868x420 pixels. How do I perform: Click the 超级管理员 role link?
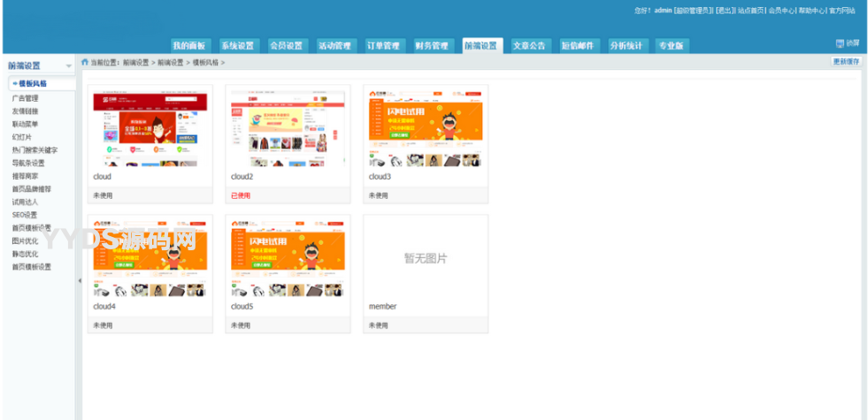[692, 11]
